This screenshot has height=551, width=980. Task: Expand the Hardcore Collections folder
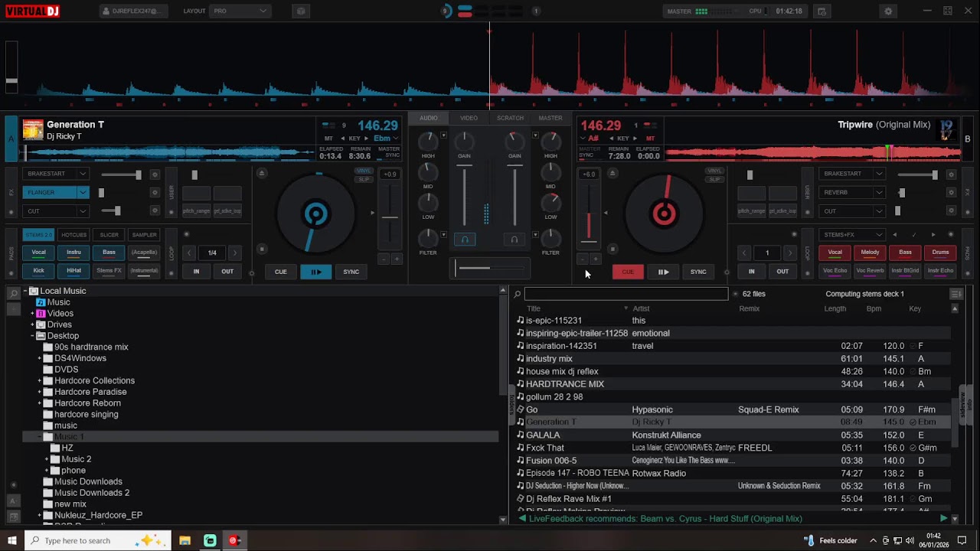tap(40, 380)
